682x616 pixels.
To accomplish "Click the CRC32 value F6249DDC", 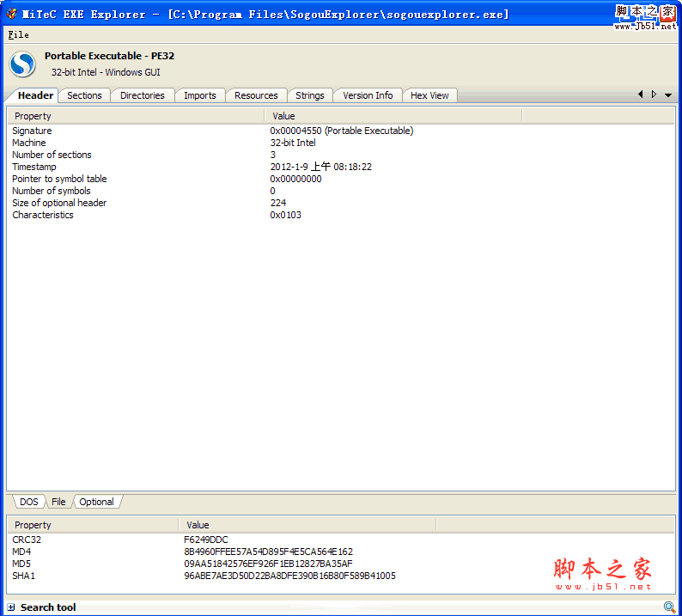I will click(x=206, y=540).
